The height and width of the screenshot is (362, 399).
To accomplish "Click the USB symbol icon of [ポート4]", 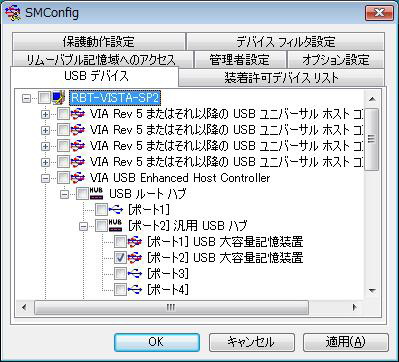I will click(x=134, y=290).
